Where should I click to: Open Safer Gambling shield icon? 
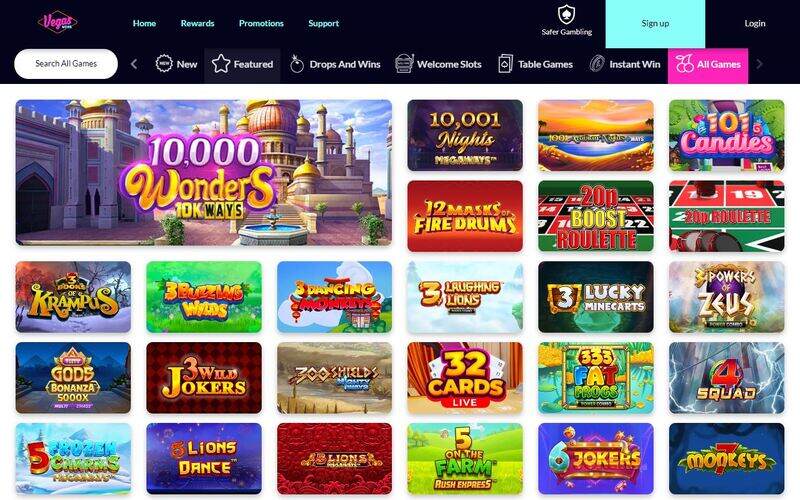566,15
